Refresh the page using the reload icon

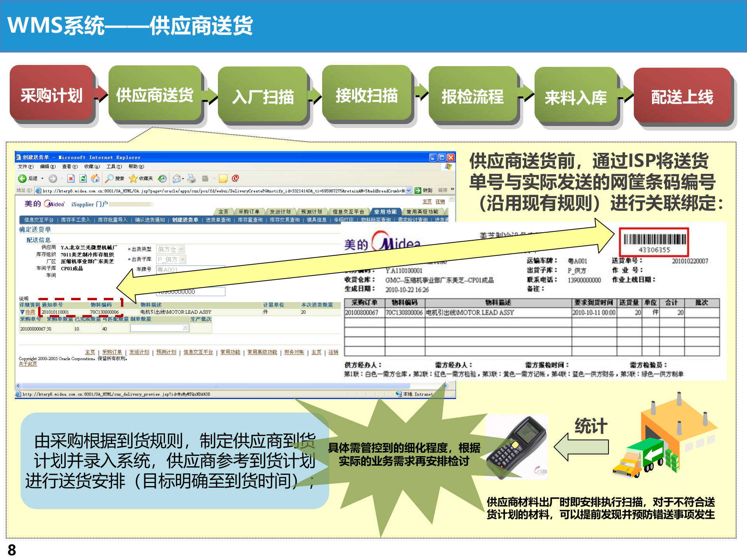point(82,178)
